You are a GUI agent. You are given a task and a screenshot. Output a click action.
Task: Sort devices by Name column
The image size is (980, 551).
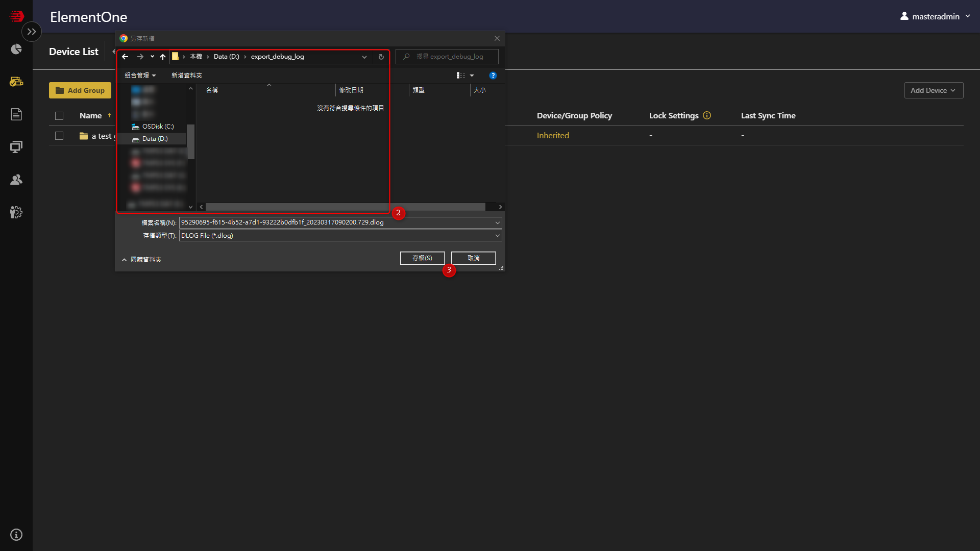(x=90, y=116)
